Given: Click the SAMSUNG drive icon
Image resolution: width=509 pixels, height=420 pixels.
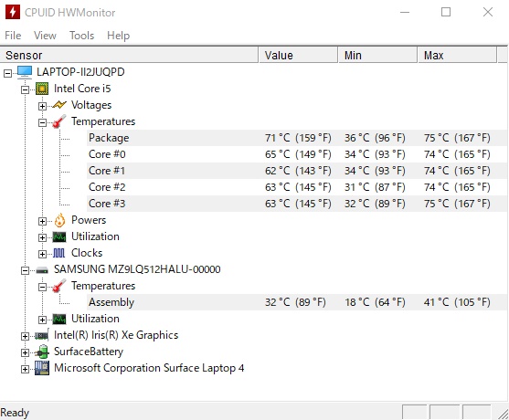Looking at the screenshot, I should coord(42,270).
